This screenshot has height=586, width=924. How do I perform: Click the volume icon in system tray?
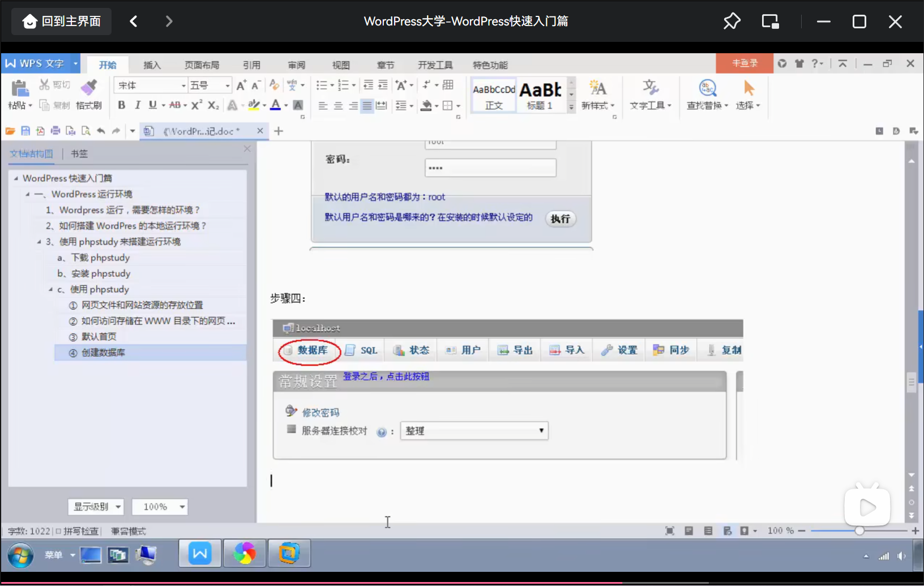coord(901,556)
